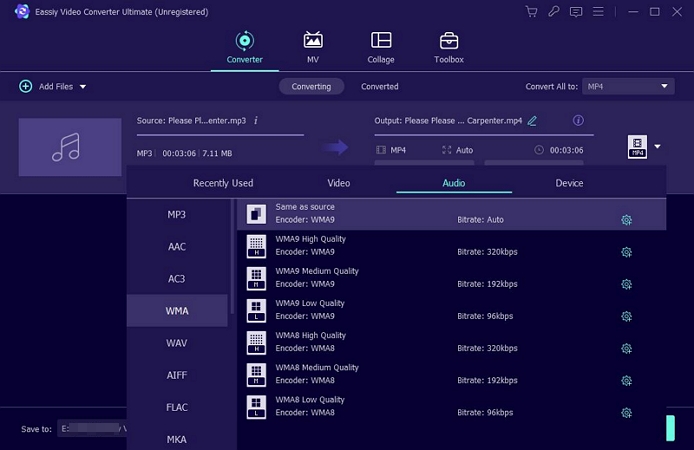Edit output file name pencil icon
694x450 pixels.
(532, 121)
